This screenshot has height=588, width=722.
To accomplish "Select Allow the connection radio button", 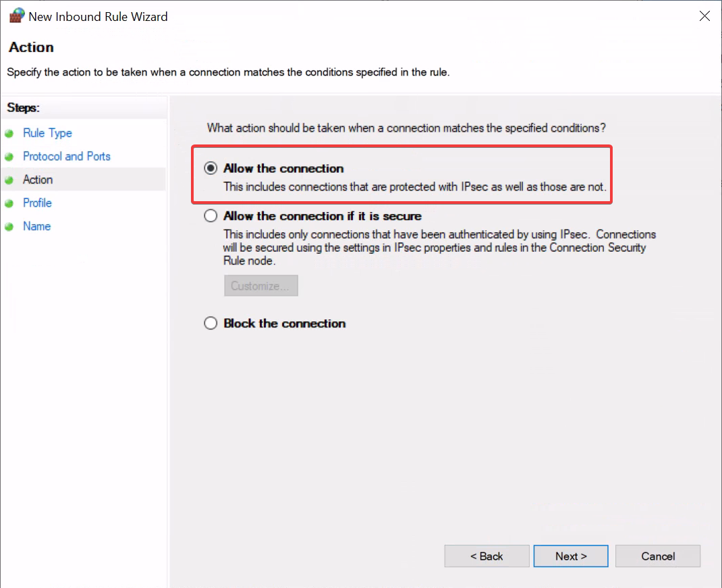I will coord(211,168).
